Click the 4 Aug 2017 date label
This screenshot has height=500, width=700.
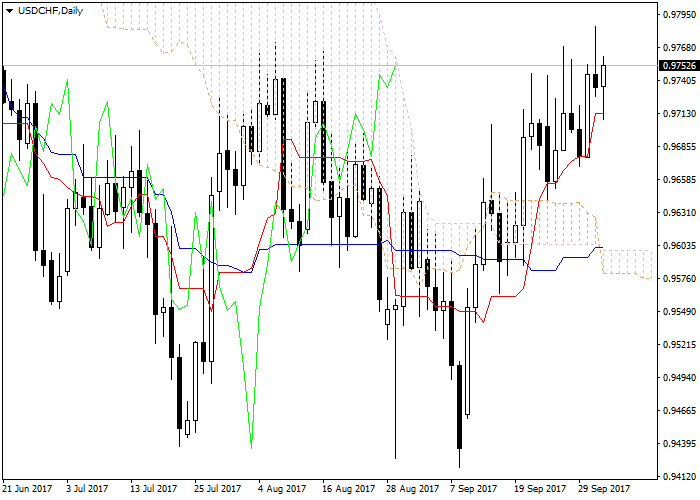(283, 489)
